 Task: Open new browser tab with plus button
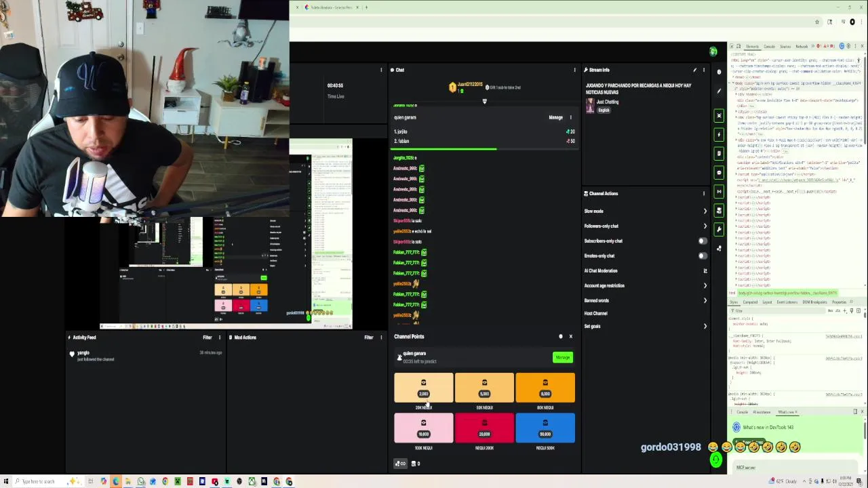pos(366,7)
